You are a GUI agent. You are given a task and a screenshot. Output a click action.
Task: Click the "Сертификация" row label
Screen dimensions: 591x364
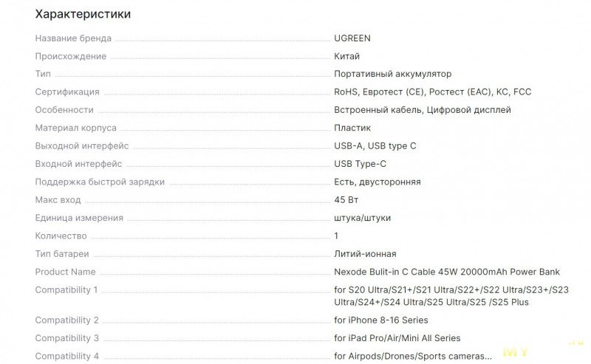tap(67, 92)
